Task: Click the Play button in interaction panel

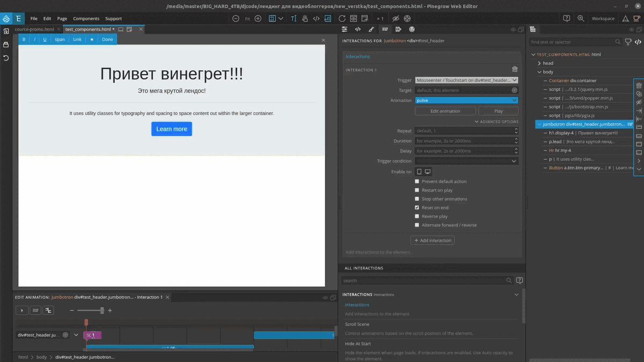Action: (x=499, y=111)
